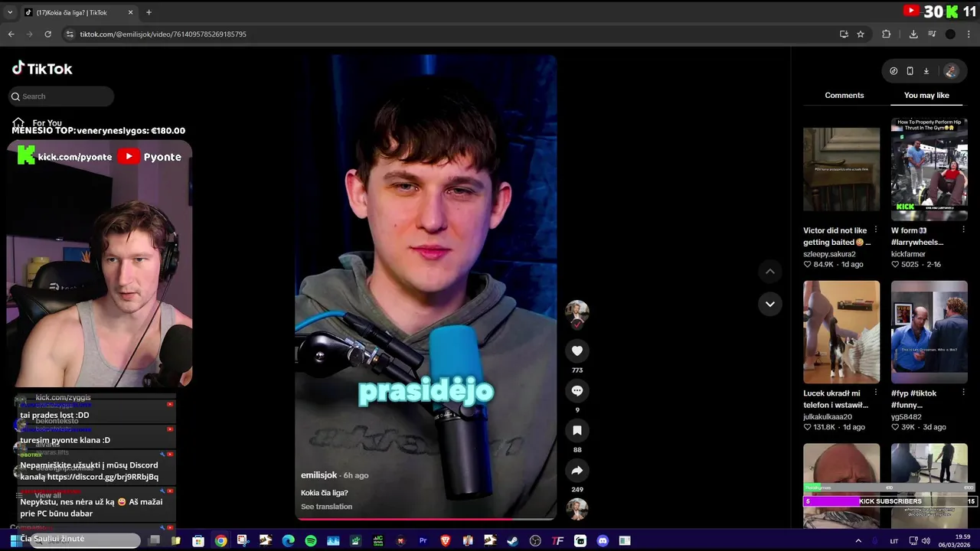Show hidden system tray icons
Screen dimensions: 980x551
pos(858,541)
